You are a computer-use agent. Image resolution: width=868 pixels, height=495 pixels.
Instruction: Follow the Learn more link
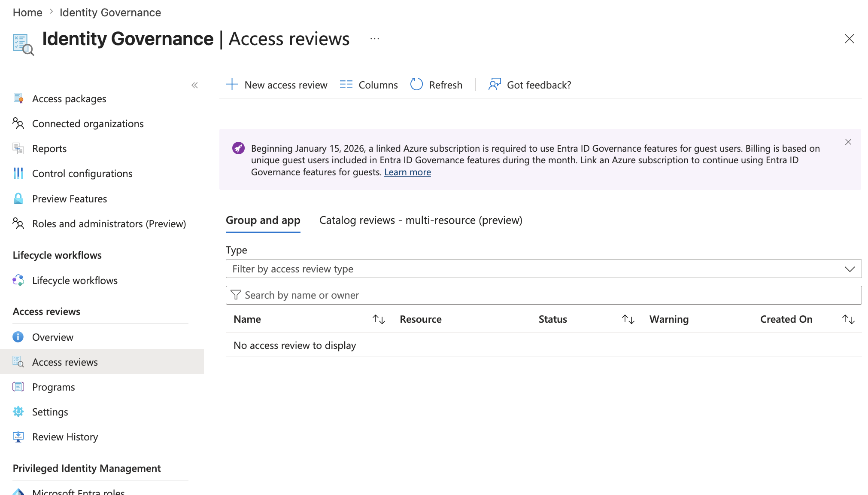(407, 172)
